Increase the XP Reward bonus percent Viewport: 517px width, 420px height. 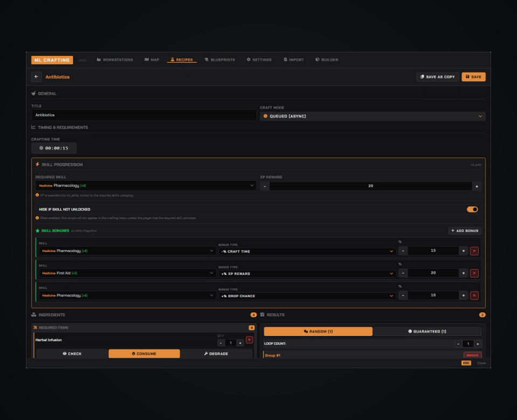[x=463, y=273]
